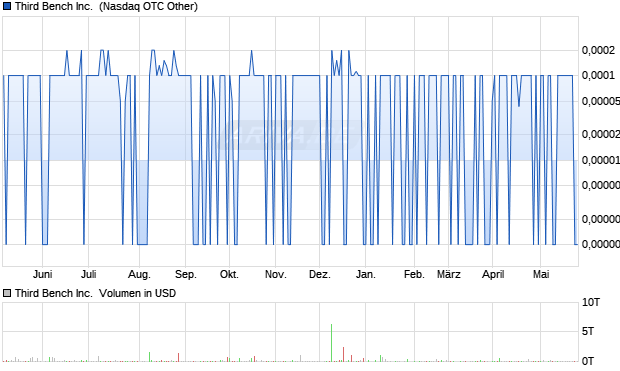
Task: Click the 'Feb.' month label
Action: (x=414, y=274)
